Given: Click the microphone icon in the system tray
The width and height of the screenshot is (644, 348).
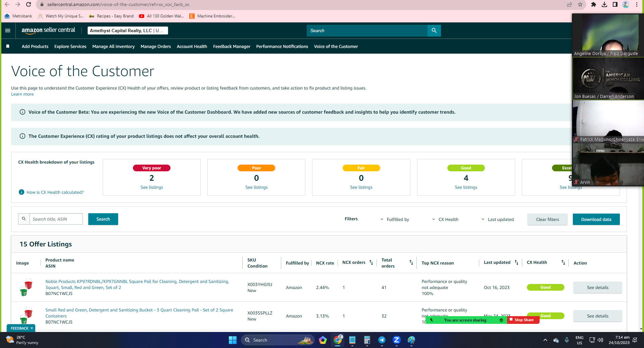Looking at the screenshot, I should (x=567, y=340).
